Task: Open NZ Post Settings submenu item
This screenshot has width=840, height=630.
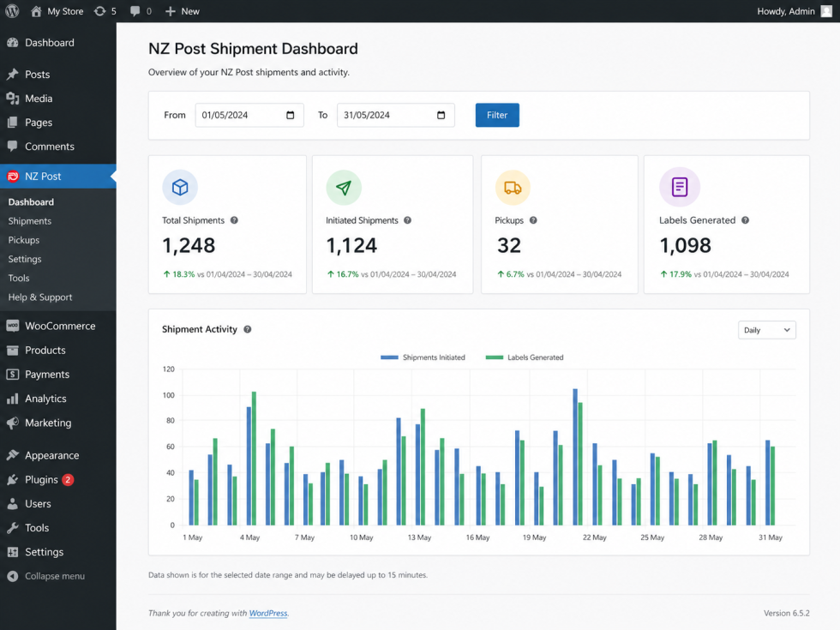Action: coord(25,259)
